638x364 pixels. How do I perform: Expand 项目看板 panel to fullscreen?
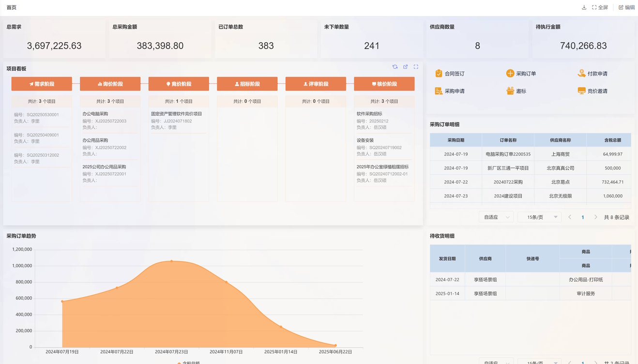click(416, 67)
